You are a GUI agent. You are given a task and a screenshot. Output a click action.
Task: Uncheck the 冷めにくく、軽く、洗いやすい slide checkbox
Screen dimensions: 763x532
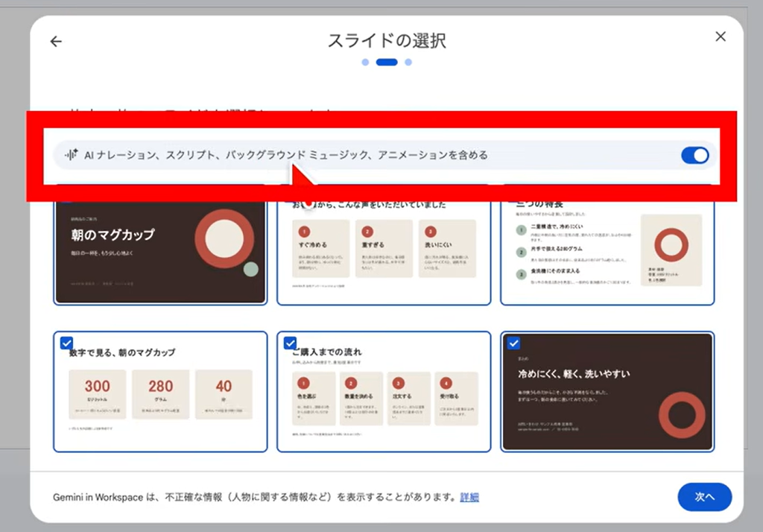coord(513,343)
